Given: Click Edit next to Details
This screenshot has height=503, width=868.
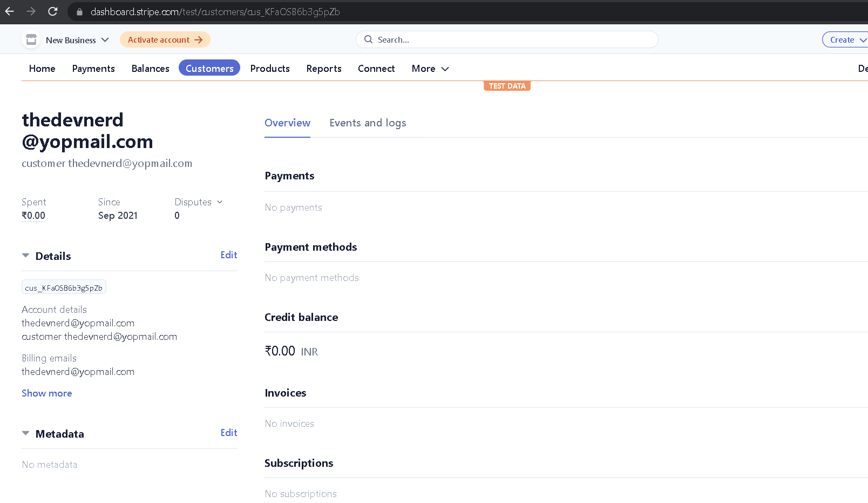Looking at the screenshot, I should tap(229, 255).
